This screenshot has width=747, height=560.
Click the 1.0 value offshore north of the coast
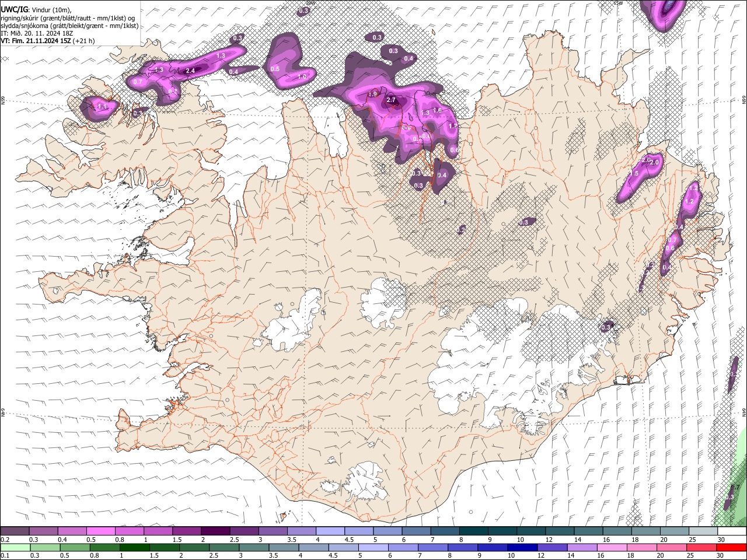pos(302,76)
